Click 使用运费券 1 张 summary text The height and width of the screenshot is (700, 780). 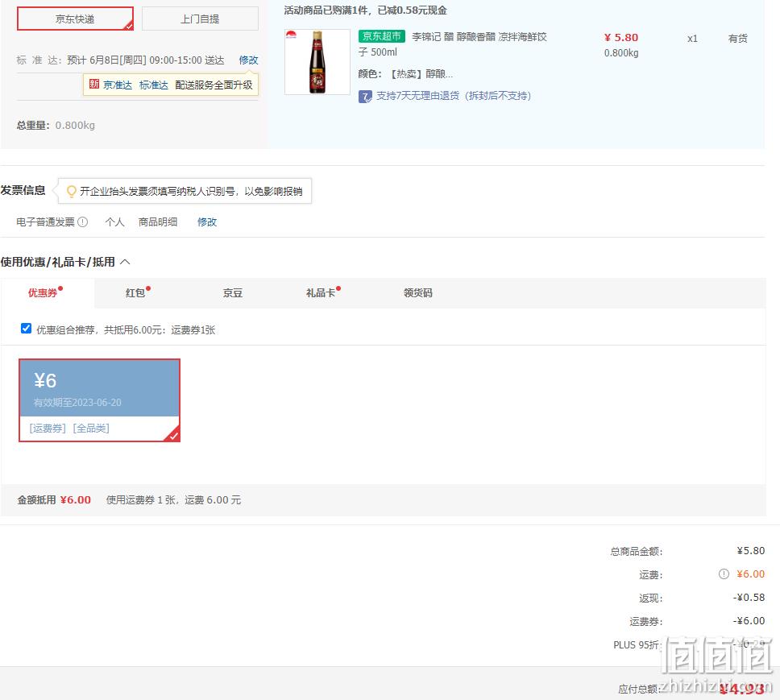[x=173, y=500]
